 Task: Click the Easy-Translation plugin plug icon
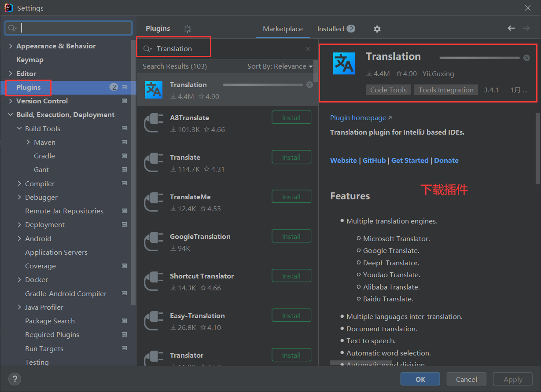pyautogui.click(x=154, y=321)
